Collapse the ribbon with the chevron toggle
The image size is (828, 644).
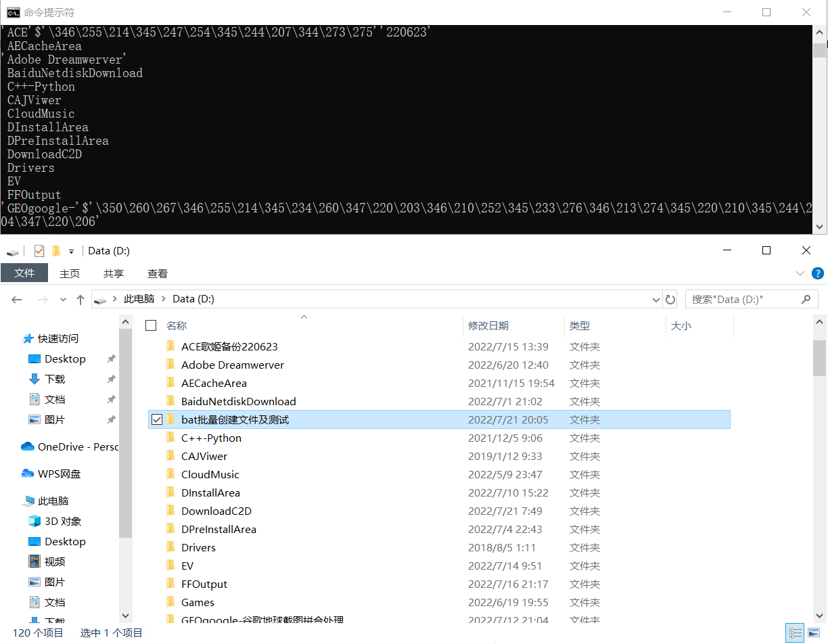tap(801, 273)
